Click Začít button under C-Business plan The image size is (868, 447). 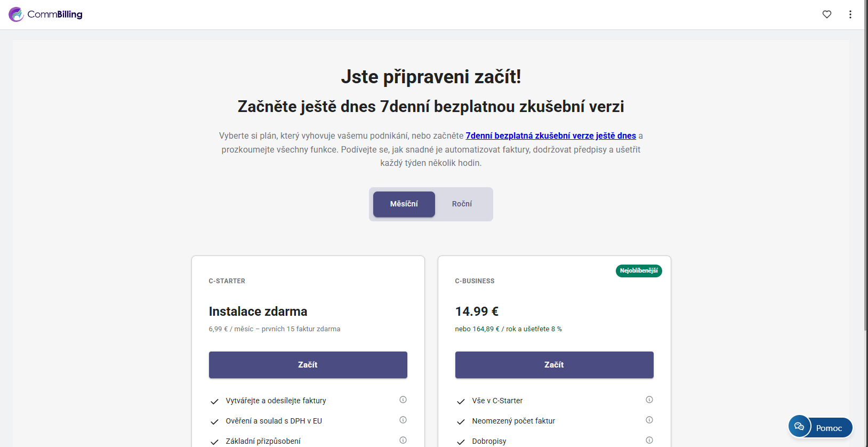pos(554,365)
